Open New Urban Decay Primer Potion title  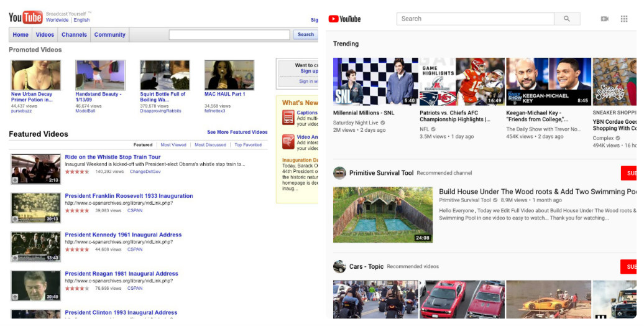click(x=32, y=97)
